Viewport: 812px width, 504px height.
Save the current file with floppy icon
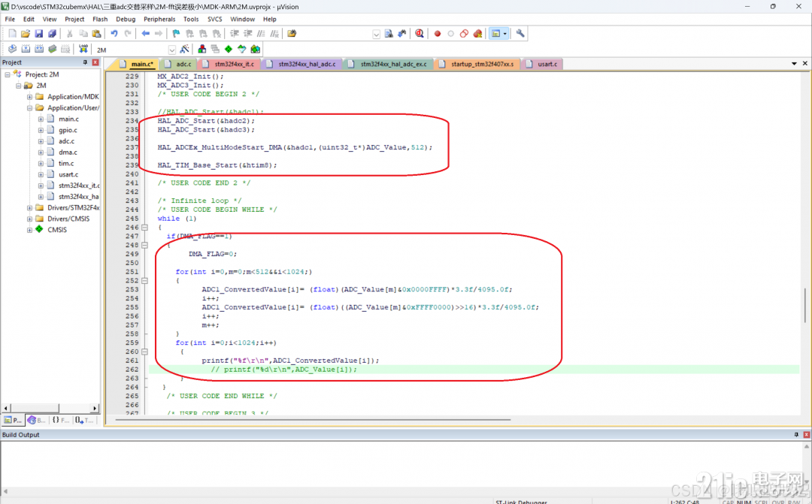click(39, 34)
